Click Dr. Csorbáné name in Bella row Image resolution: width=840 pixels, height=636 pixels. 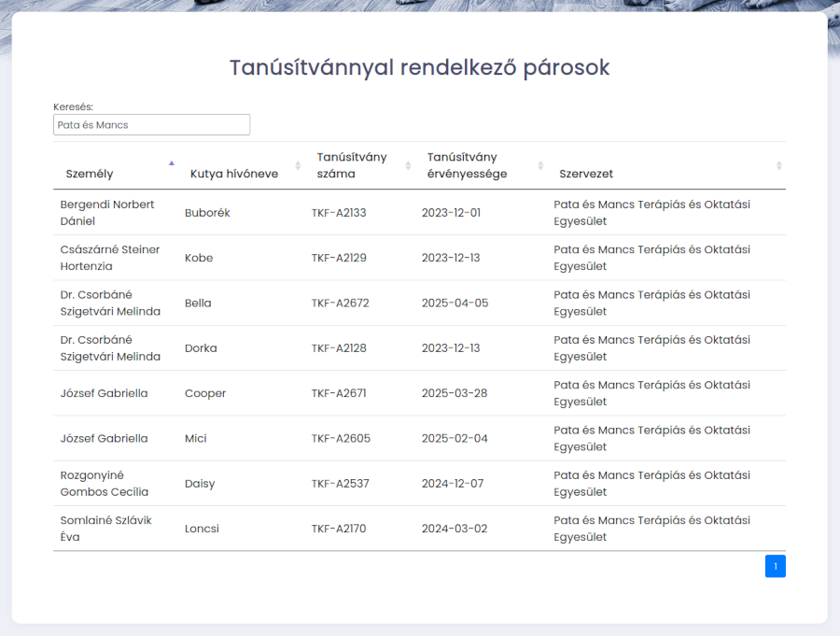coord(110,303)
